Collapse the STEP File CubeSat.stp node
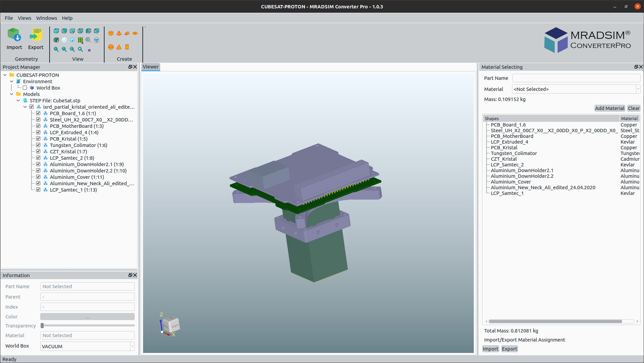644x363 pixels. 18,101
